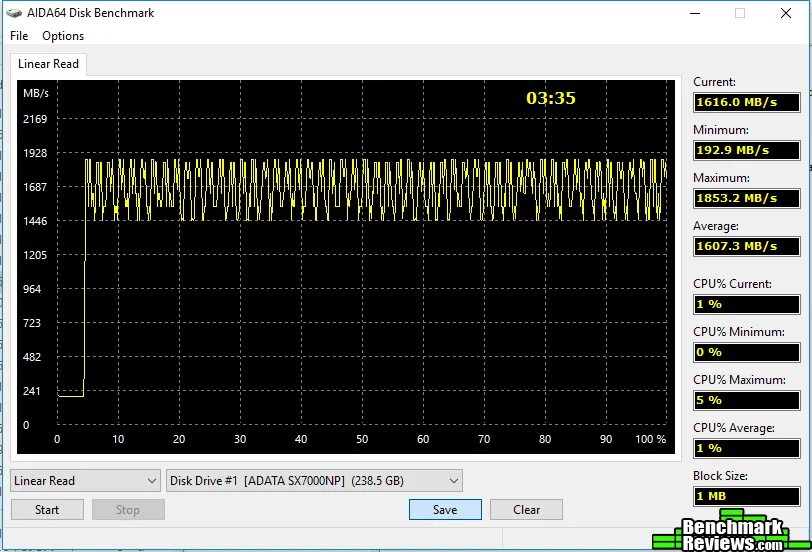Close the AIDA64 Disk Benchmark window
This screenshot has width=812, height=552.
click(786, 13)
